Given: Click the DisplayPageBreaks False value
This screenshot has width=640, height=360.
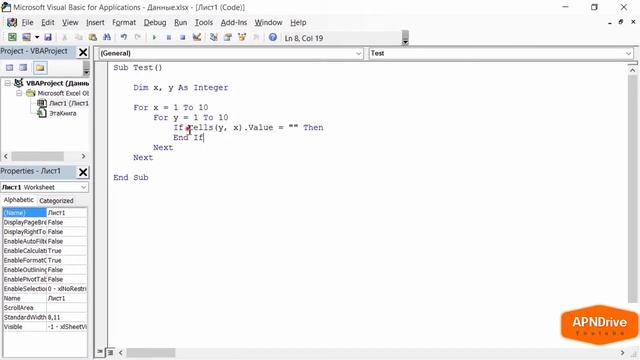Looking at the screenshot, I should pyautogui.click(x=67, y=222).
